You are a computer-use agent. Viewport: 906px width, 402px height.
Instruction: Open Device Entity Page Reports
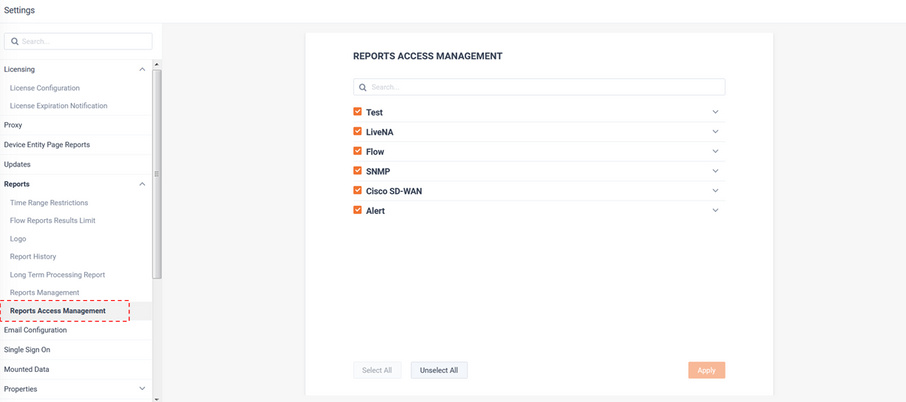47,144
